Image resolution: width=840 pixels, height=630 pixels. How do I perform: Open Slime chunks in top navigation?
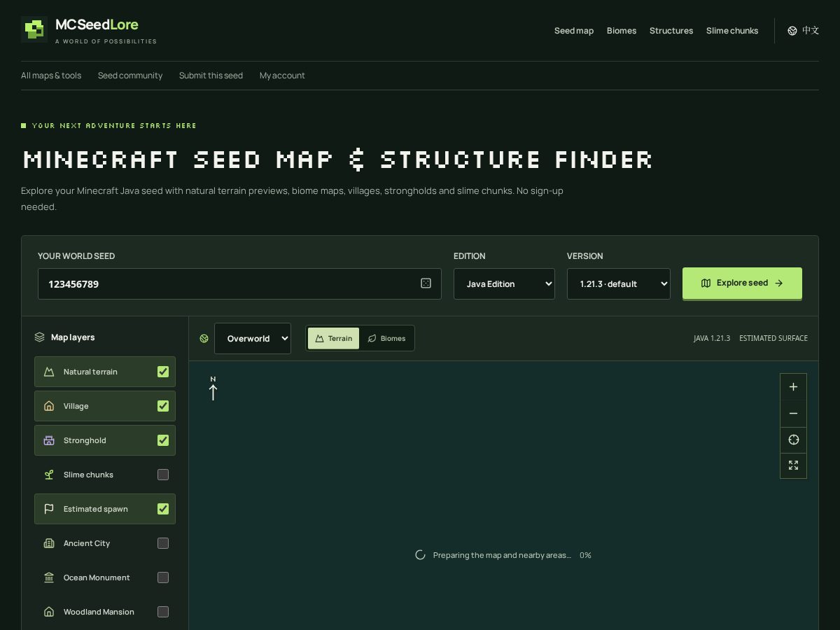732,31
